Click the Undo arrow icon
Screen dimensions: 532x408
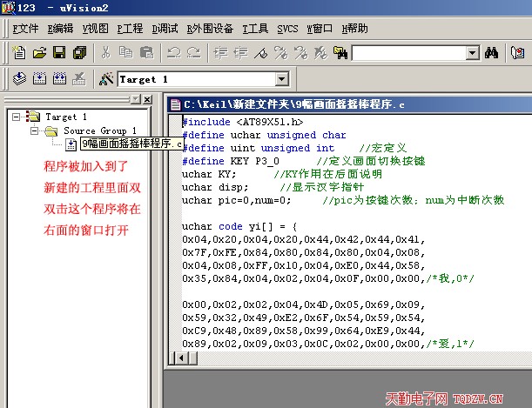pos(173,53)
